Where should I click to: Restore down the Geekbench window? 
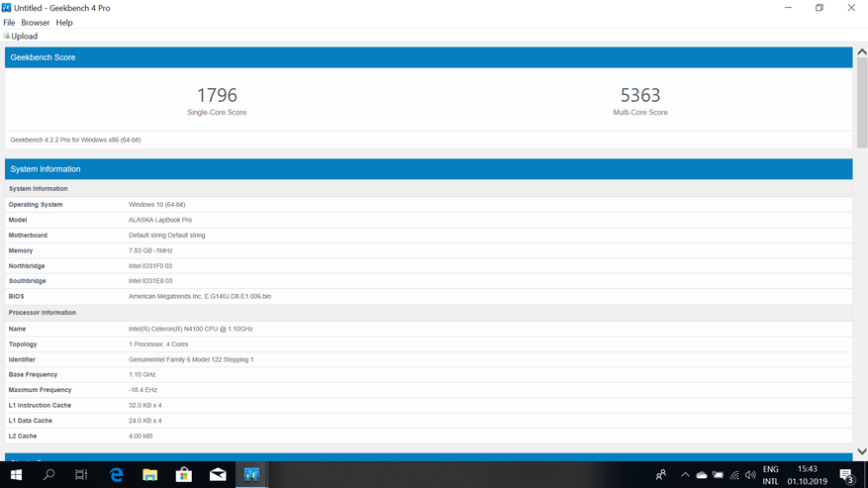(x=820, y=8)
